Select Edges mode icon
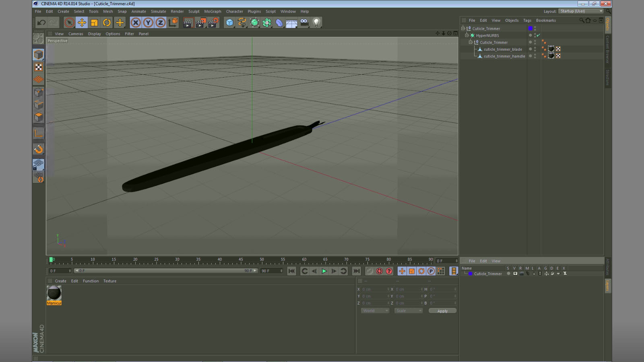The height and width of the screenshot is (362, 644). tap(39, 105)
